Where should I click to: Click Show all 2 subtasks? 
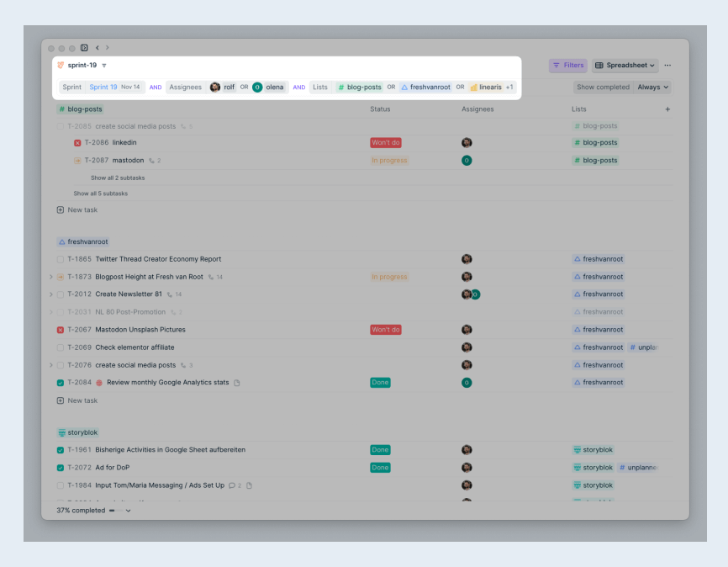(118, 178)
